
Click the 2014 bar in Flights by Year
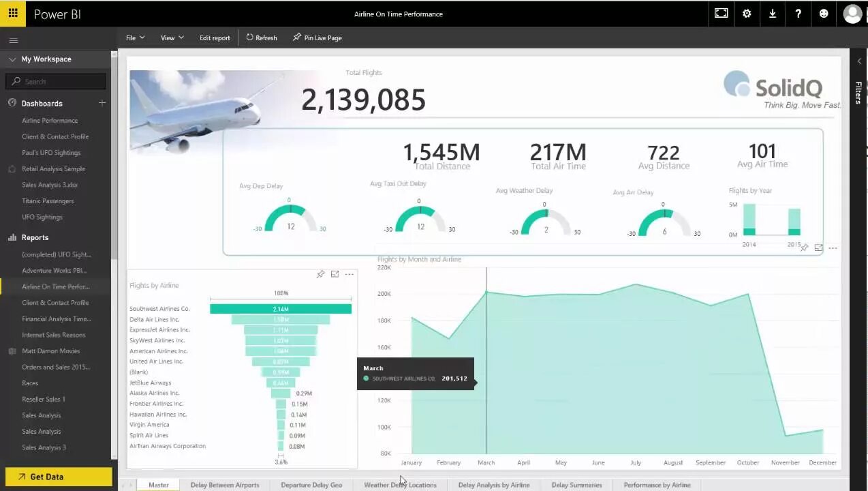click(749, 220)
